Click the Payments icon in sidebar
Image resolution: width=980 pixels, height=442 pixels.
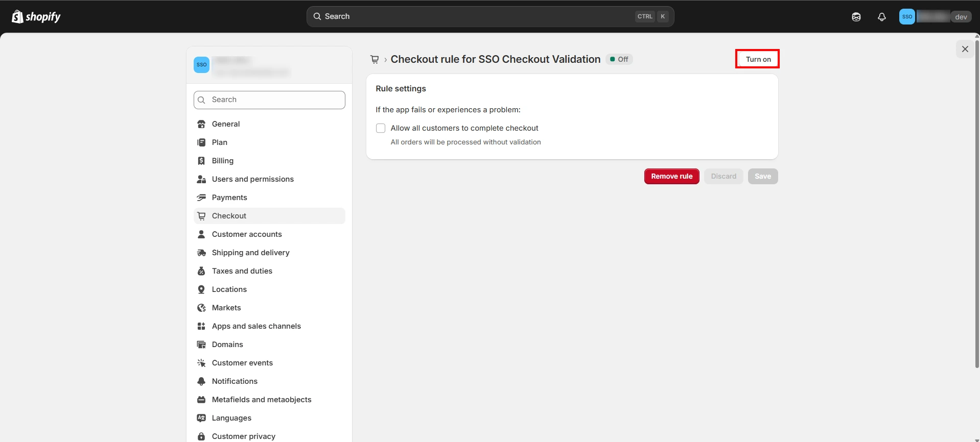[x=201, y=198]
